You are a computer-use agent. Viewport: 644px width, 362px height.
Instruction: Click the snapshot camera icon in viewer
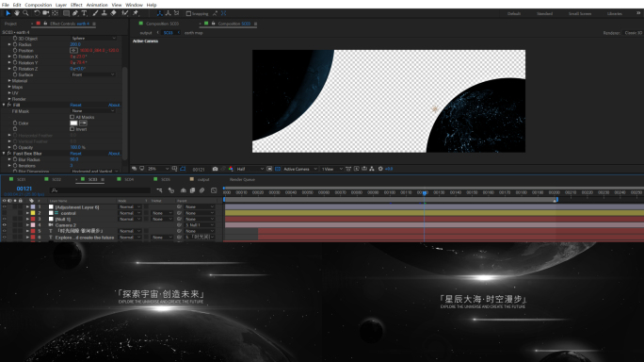click(215, 169)
